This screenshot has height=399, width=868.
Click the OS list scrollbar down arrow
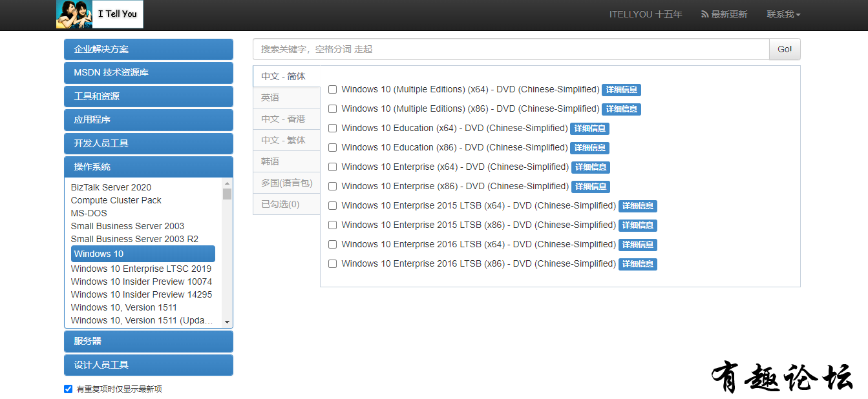coord(227,322)
